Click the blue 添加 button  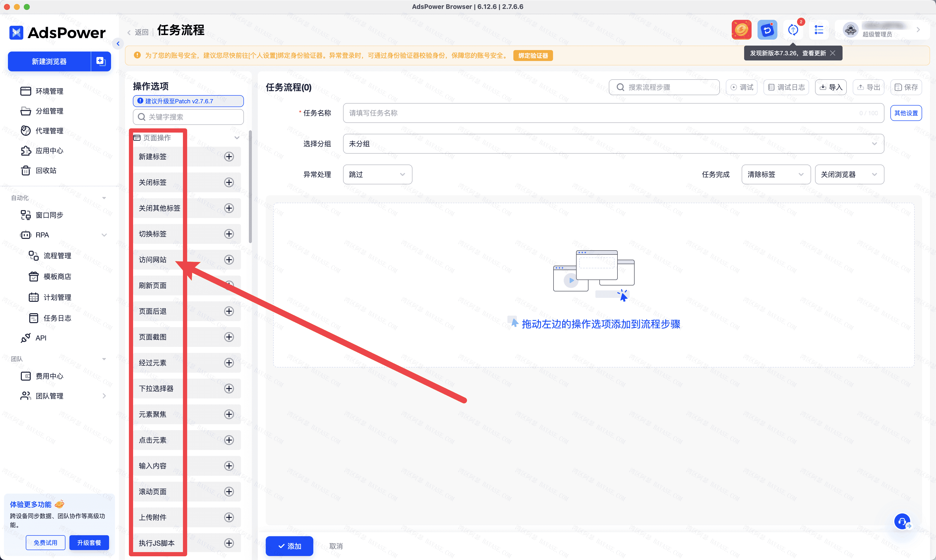point(290,546)
